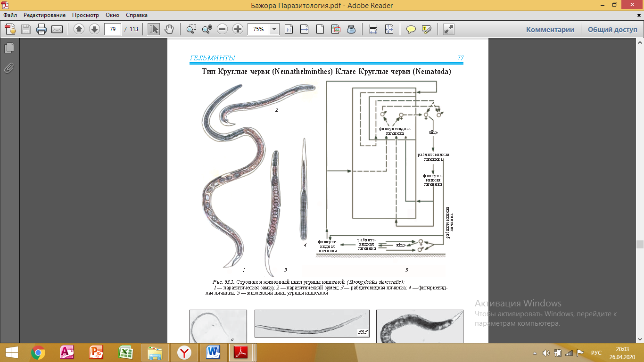Choose the Select tool cursor icon

tap(154, 29)
